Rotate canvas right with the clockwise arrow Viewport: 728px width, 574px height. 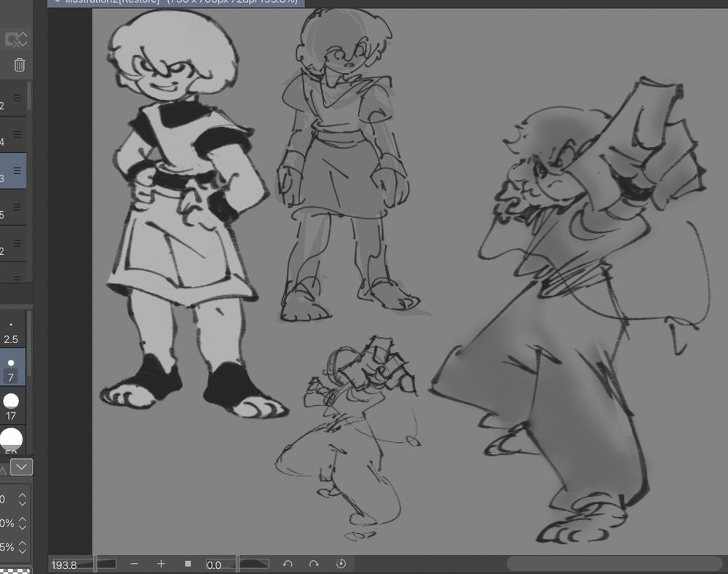click(x=314, y=564)
